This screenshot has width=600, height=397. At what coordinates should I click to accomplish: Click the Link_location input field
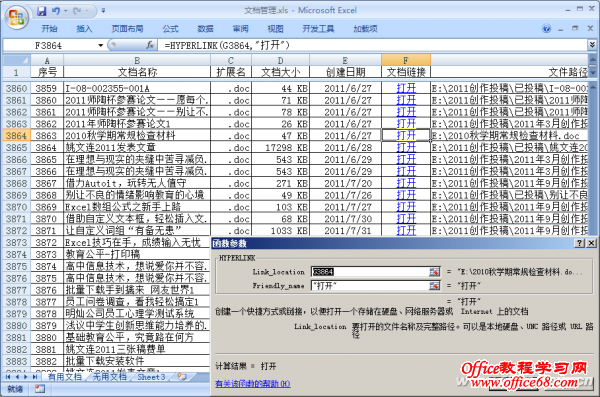pyautogui.click(x=370, y=272)
